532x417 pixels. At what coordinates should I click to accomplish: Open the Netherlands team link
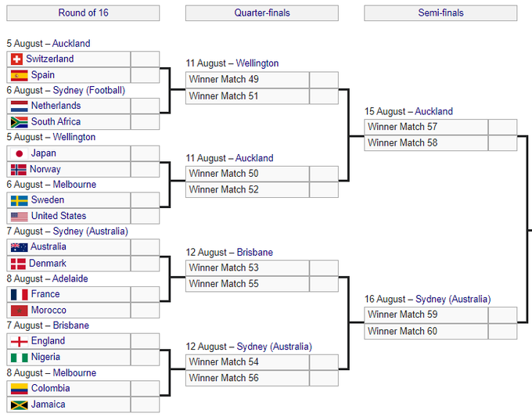(x=56, y=106)
